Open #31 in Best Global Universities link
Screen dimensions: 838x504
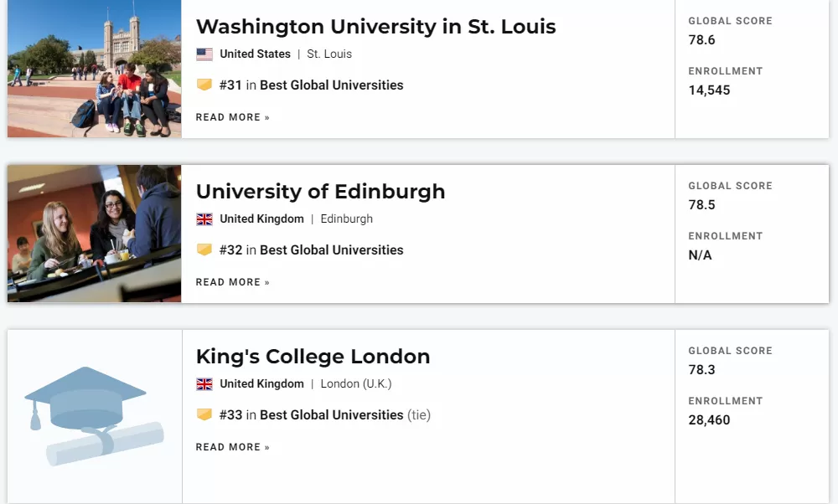311,85
